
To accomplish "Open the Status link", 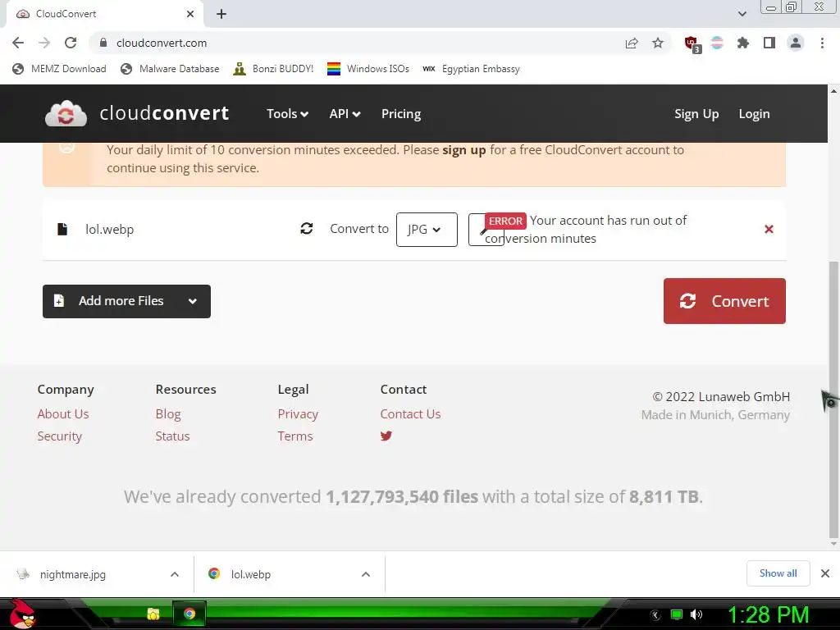I will click(172, 436).
